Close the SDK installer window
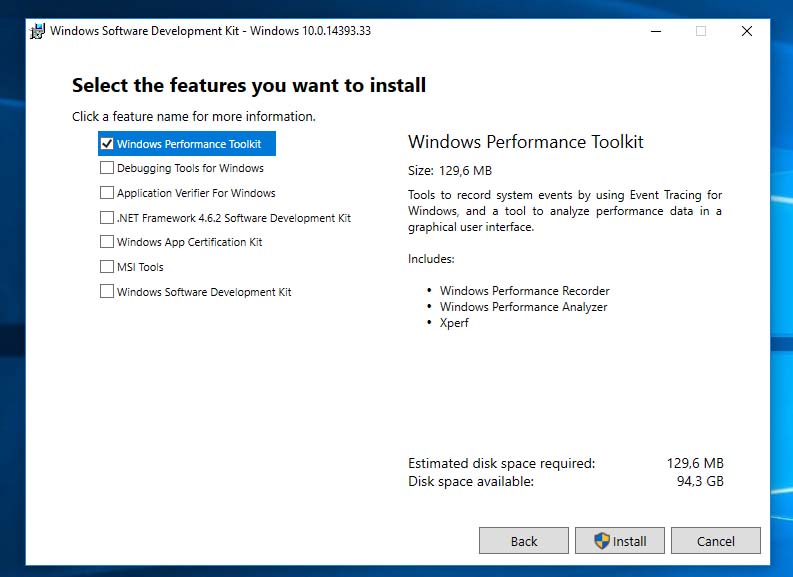 pyautogui.click(x=747, y=31)
